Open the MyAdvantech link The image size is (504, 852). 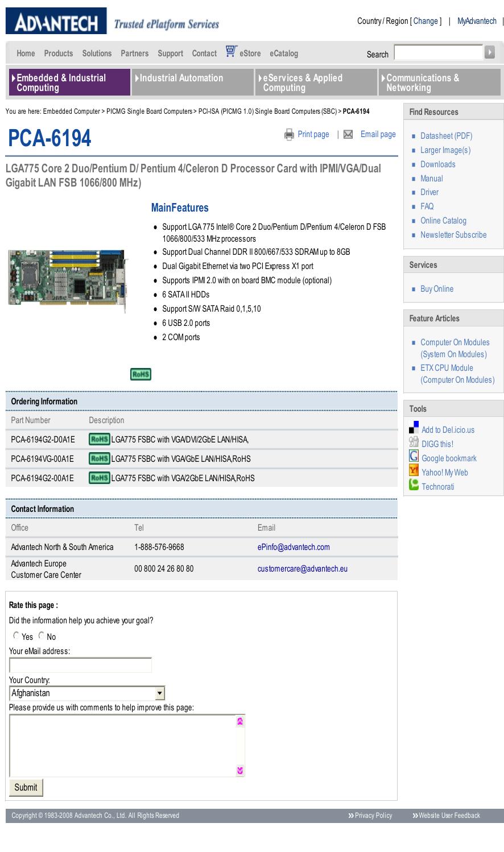[477, 21]
